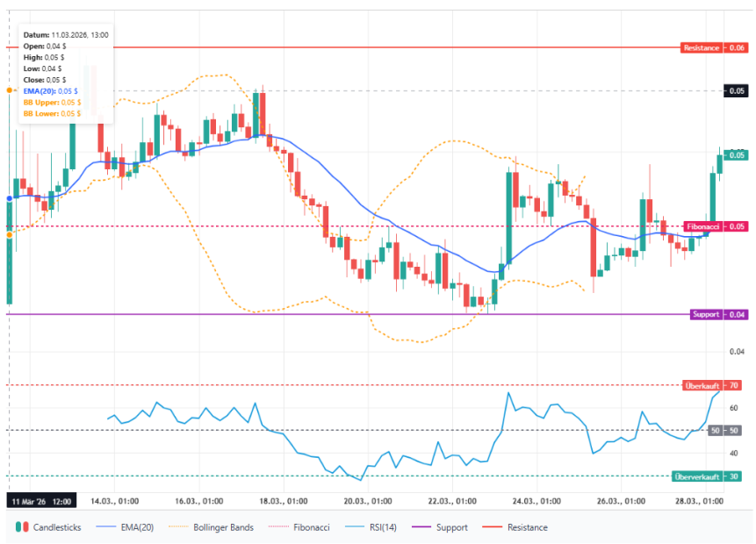The width and height of the screenshot is (756, 544).
Task: Click the red Resistance 0.06 axis label
Action: (x=714, y=47)
